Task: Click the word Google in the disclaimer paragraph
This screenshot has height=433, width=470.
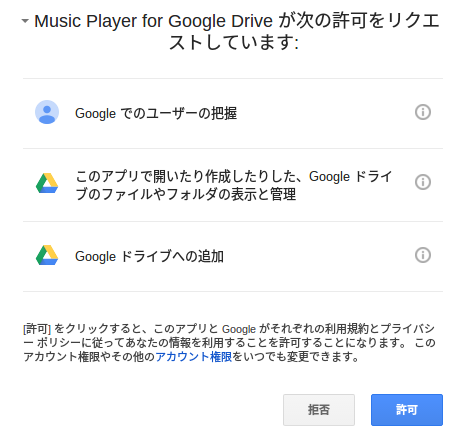Action: [x=239, y=329]
